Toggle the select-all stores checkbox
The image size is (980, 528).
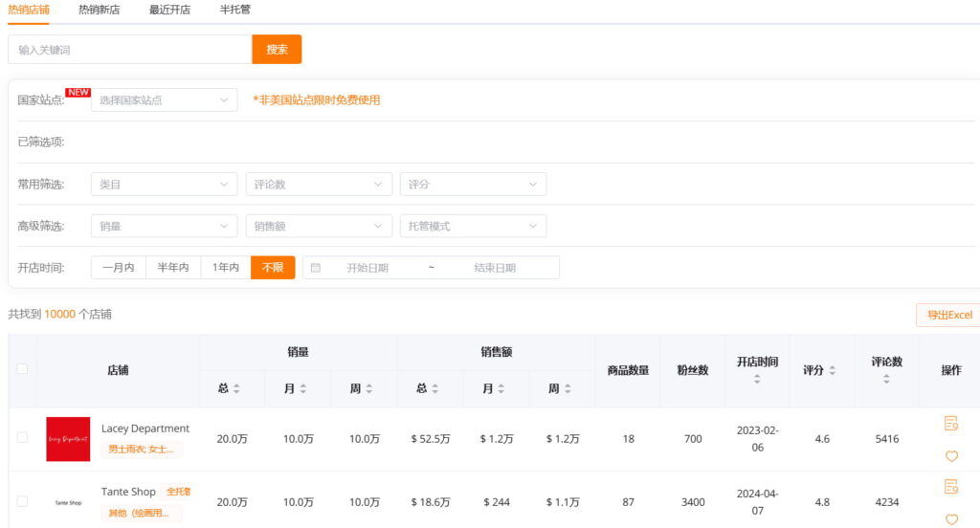coord(23,368)
